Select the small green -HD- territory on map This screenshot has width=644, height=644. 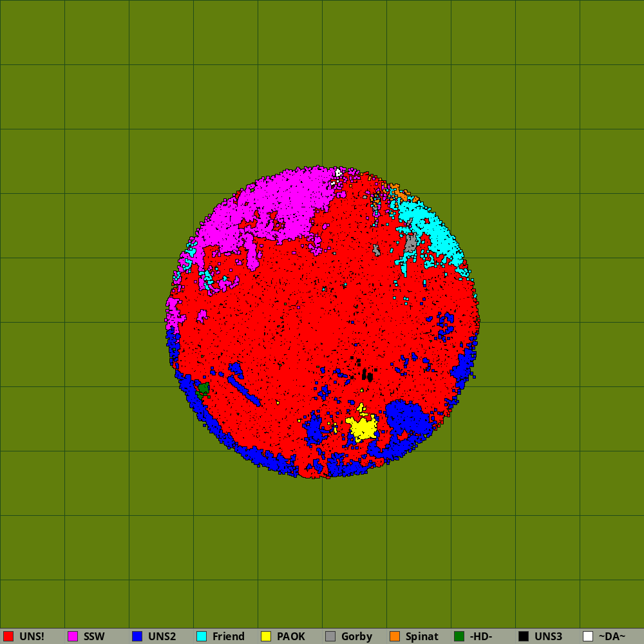tap(204, 388)
